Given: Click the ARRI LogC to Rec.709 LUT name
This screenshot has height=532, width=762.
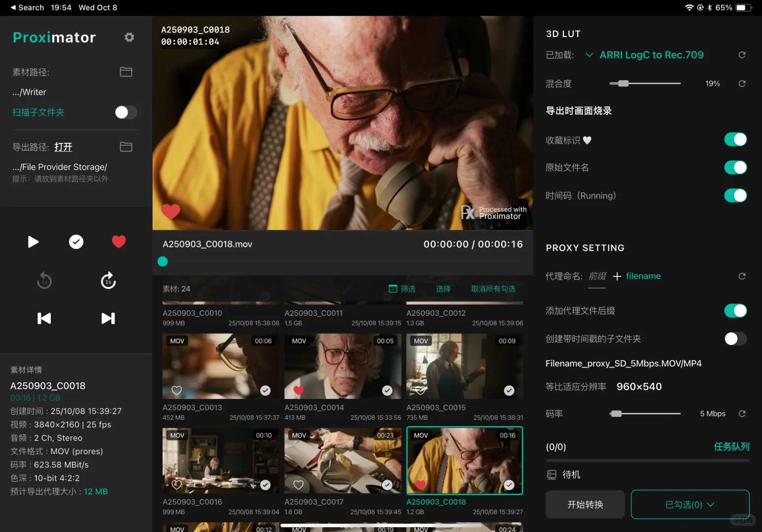Looking at the screenshot, I should tap(652, 55).
